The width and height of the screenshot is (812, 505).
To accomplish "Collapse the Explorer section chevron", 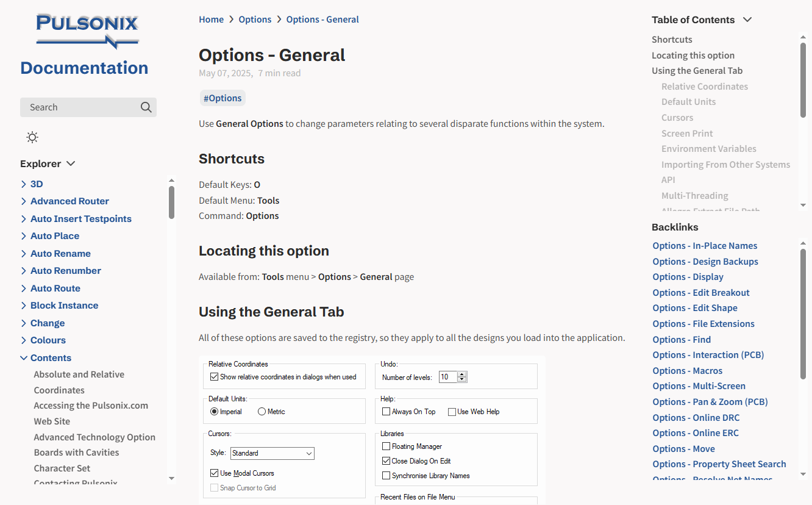I will 71,163.
